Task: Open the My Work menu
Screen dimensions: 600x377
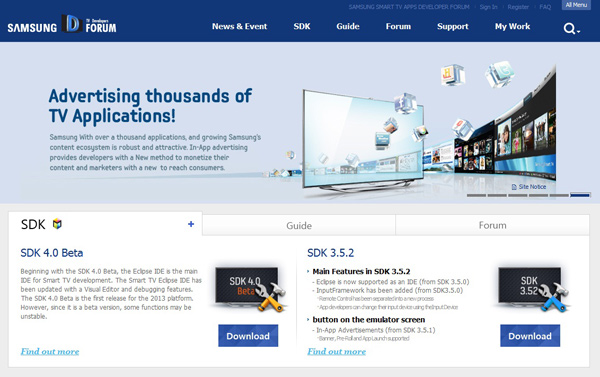Action: coord(512,26)
